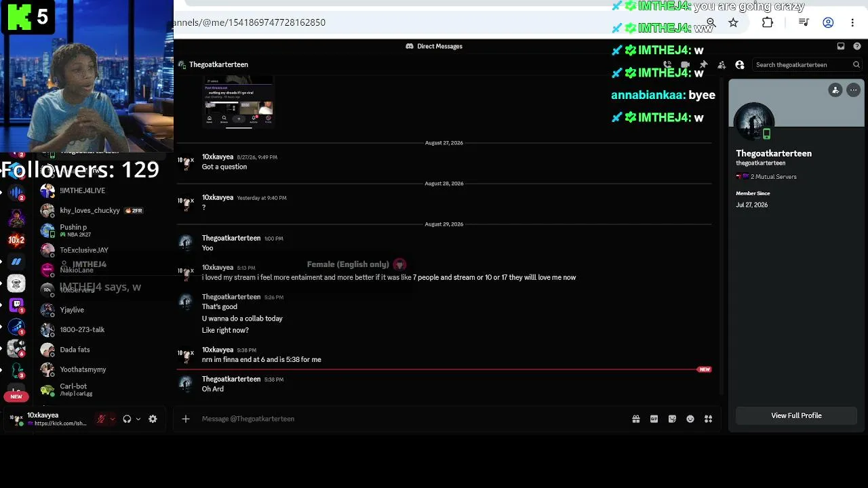Bookmark this page with the star icon
The width and height of the screenshot is (868, 488).
733,22
